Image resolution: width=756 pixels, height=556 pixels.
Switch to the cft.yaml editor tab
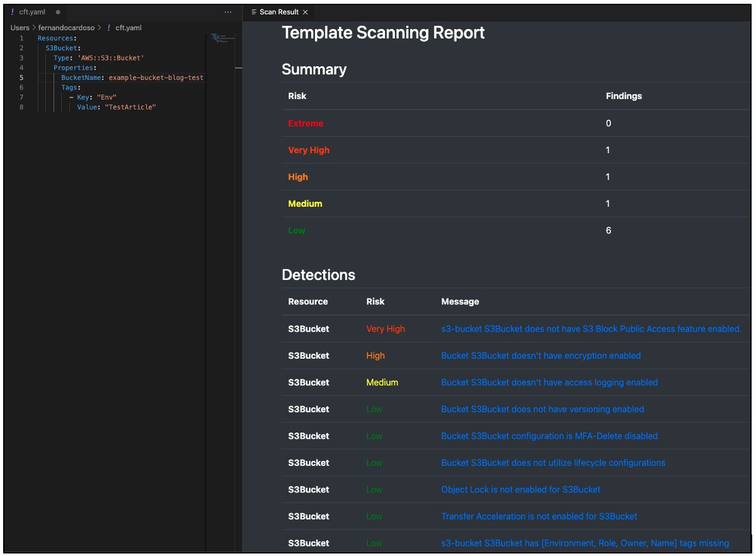pos(31,12)
